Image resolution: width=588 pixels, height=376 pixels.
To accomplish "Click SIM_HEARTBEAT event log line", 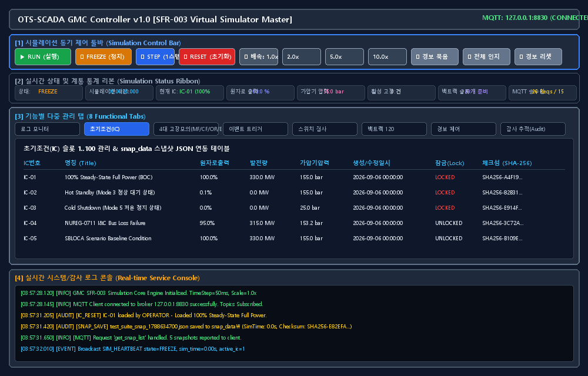I will [x=133, y=349].
